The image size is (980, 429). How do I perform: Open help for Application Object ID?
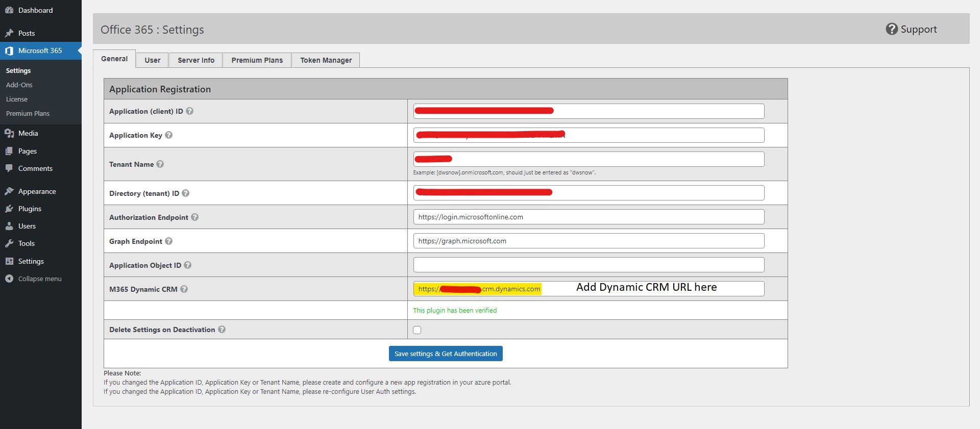point(188,265)
